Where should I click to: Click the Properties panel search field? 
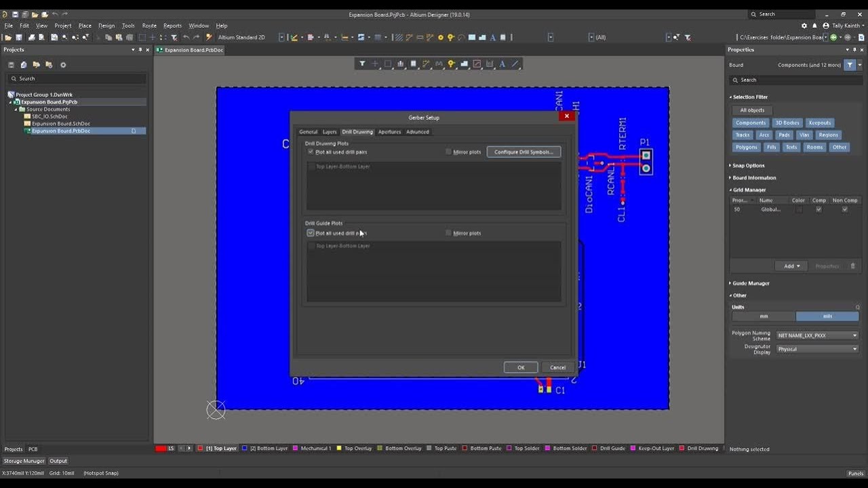[795, 80]
